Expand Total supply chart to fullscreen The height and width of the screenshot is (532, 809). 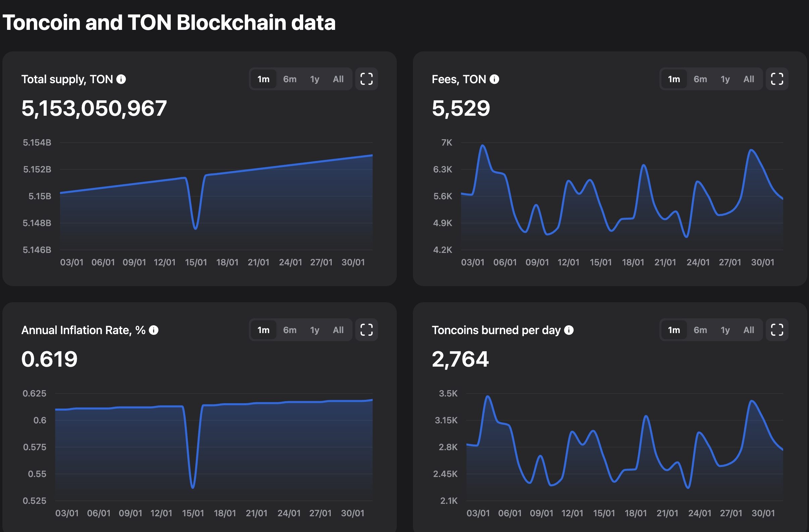click(x=366, y=79)
